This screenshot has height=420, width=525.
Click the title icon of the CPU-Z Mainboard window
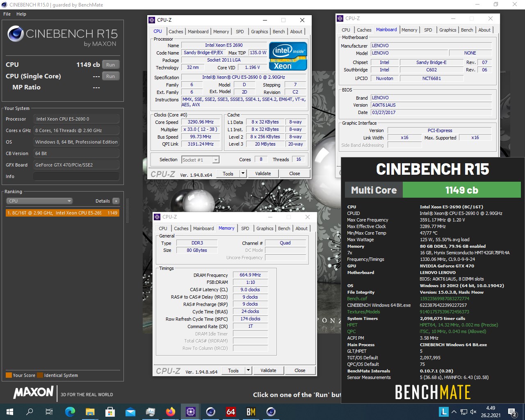[x=340, y=18]
